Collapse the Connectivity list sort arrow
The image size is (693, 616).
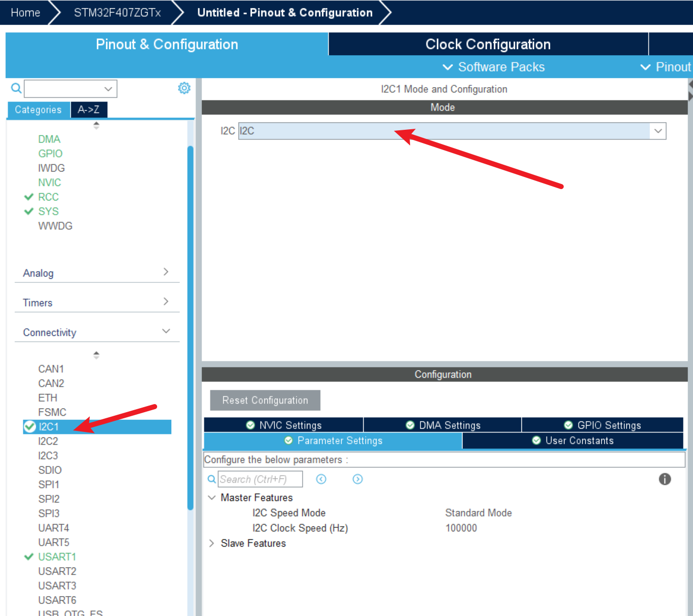[x=96, y=355]
